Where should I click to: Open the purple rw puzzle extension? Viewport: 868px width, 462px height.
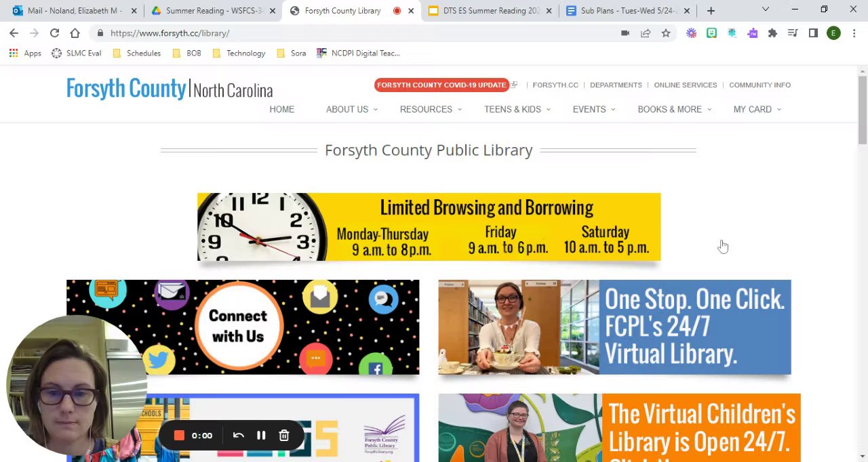coord(752,33)
